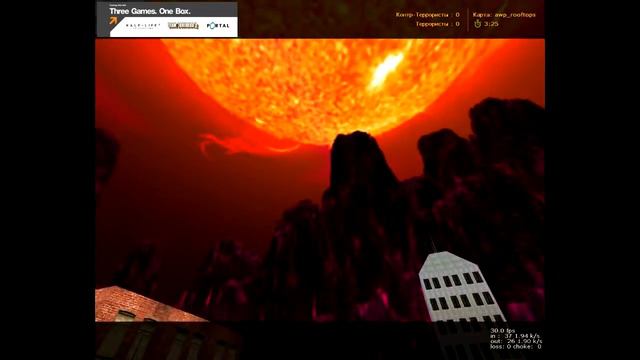Click the "Карта: awp_rooftops" map label
640x360 pixels.
(x=504, y=15)
